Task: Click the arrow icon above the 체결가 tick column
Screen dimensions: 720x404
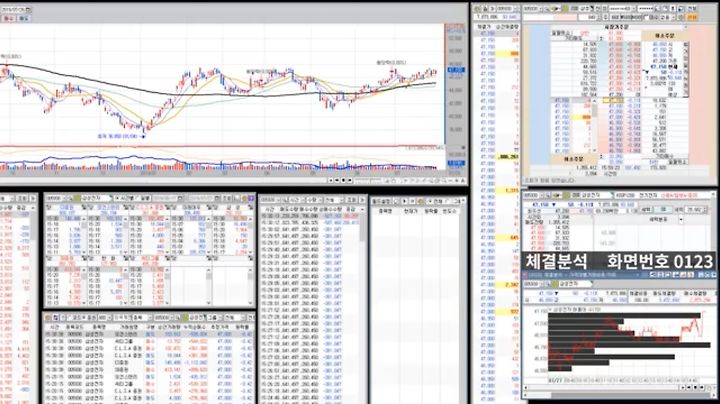Action: pos(492,8)
